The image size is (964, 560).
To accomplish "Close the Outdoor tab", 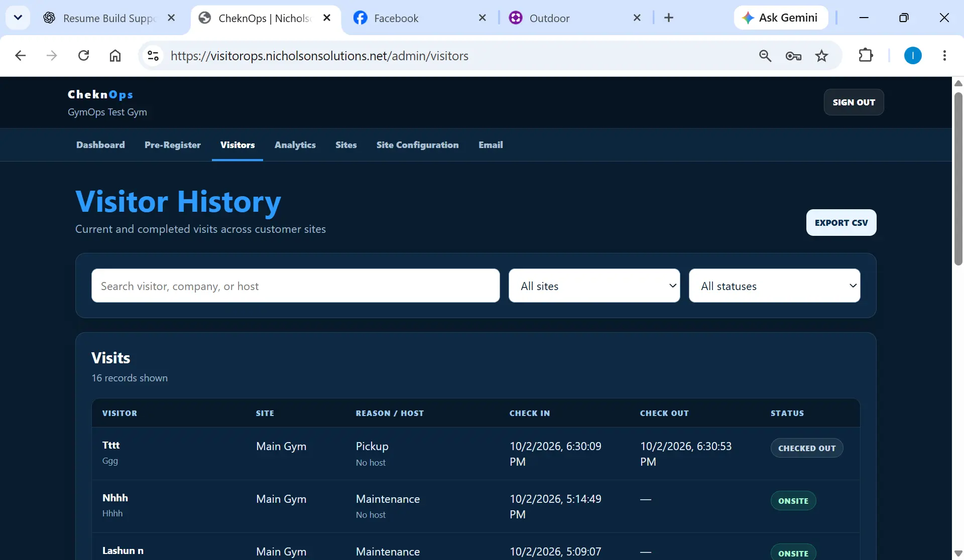I will (637, 18).
